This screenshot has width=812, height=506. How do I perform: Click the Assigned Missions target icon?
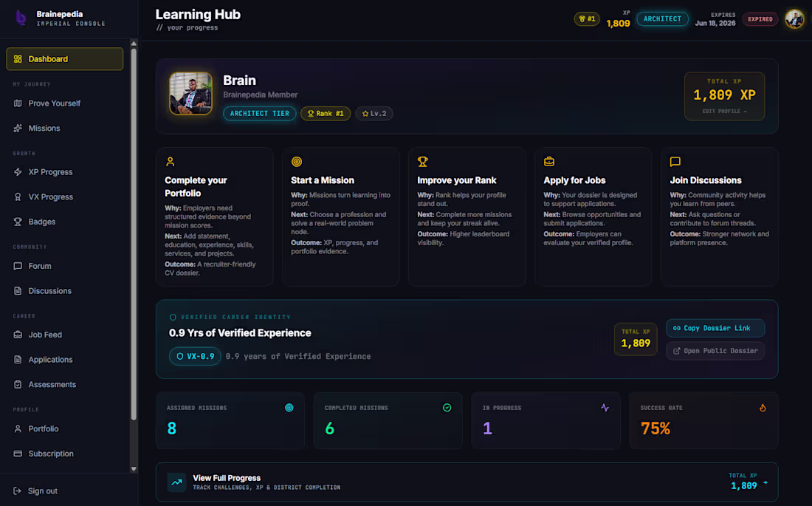tap(289, 408)
